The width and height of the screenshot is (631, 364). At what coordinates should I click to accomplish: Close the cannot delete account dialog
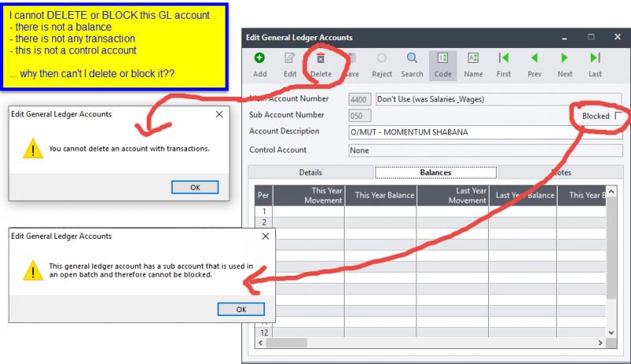218,114
